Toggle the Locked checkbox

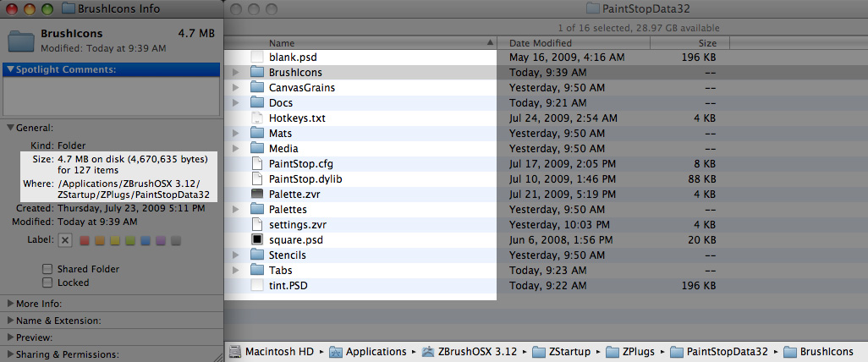[x=48, y=282]
